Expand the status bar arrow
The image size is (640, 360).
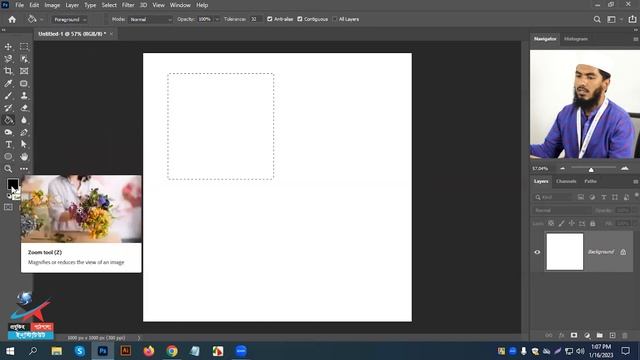(139, 338)
